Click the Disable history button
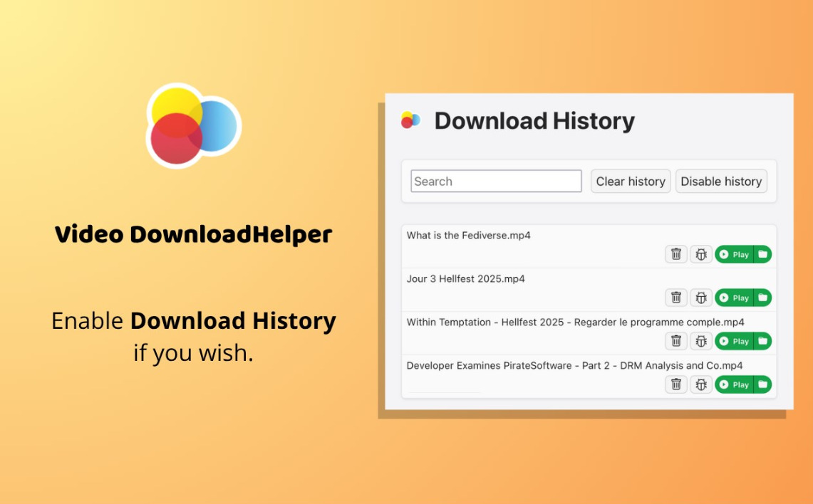 (721, 182)
